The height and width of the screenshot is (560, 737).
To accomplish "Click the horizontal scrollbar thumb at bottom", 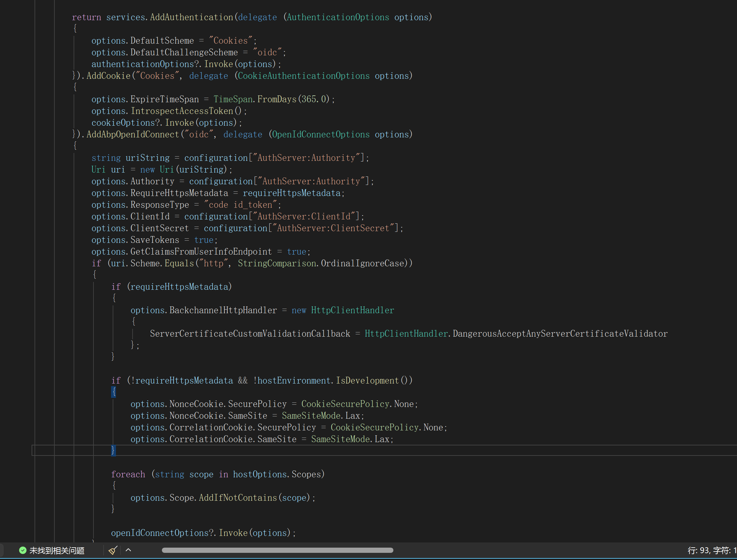I will click(277, 550).
